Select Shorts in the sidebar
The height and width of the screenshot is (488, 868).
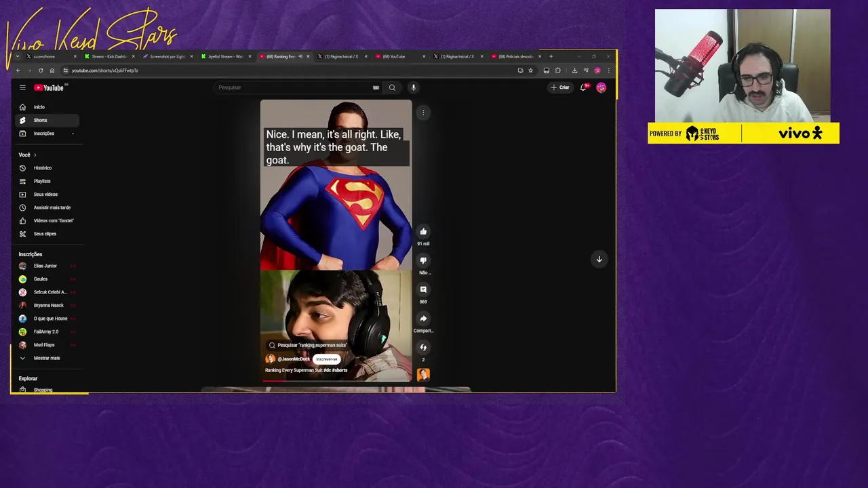click(47, 120)
